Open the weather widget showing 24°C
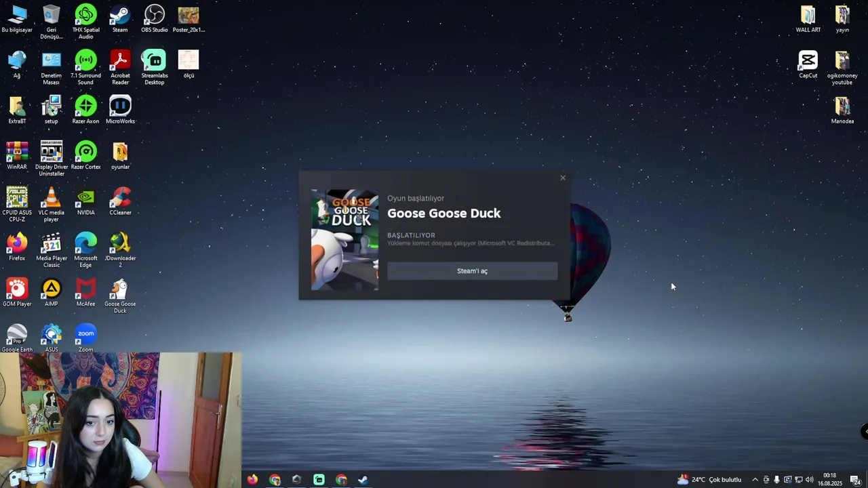Viewport: 868px width, 488px height. [x=709, y=480]
